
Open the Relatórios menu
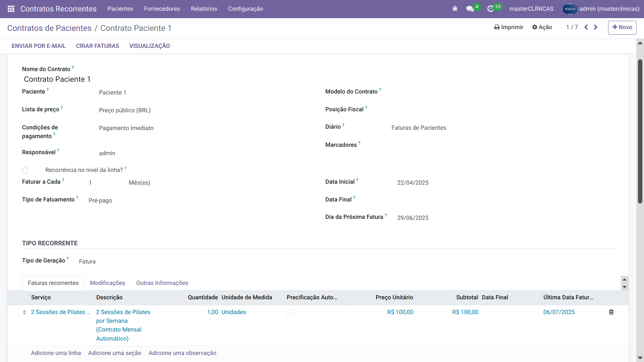204,9
